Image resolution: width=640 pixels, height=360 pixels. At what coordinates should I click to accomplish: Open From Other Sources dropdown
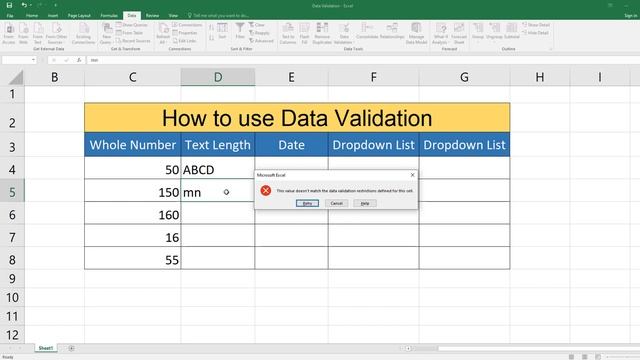click(x=56, y=33)
